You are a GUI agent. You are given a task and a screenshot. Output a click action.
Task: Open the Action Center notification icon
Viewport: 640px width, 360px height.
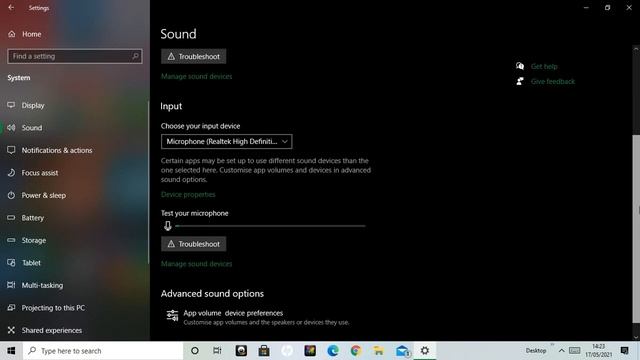click(624, 351)
